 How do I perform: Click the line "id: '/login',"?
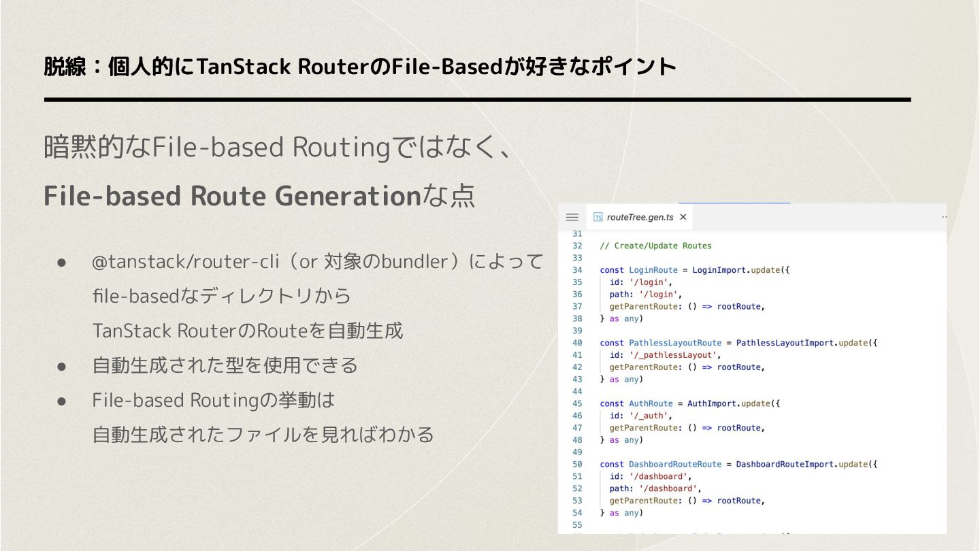click(x=641, y=282)
